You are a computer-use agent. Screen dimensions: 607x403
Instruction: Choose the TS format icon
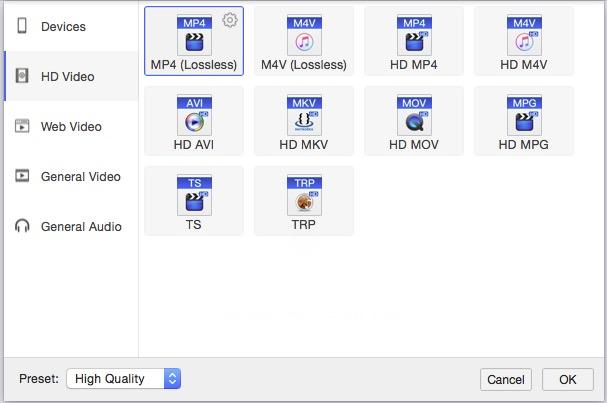tap(194, 195)
